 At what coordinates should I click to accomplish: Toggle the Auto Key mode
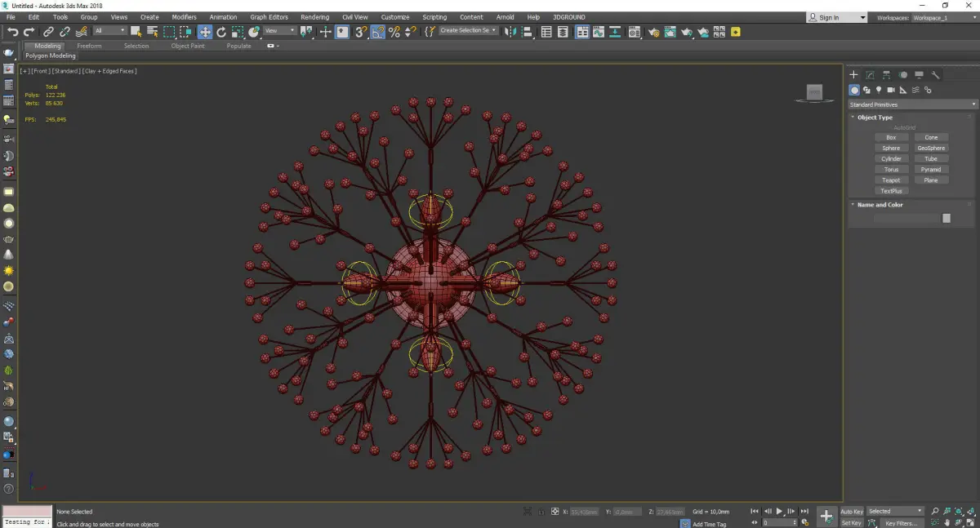click(852, 512)
